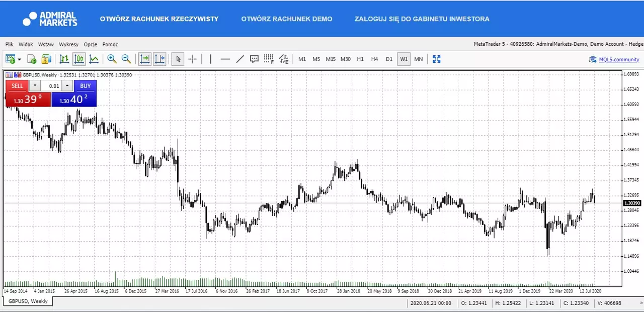Select the M1 timeframe

(x=302, y=59)
